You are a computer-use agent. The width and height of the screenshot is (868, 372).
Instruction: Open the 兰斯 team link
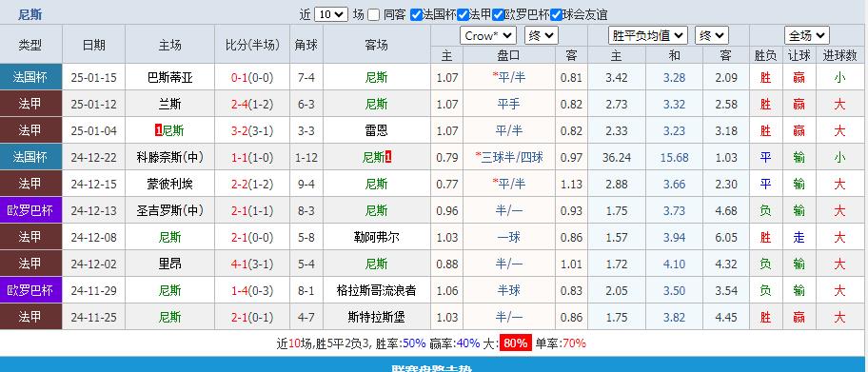[170, 105]
